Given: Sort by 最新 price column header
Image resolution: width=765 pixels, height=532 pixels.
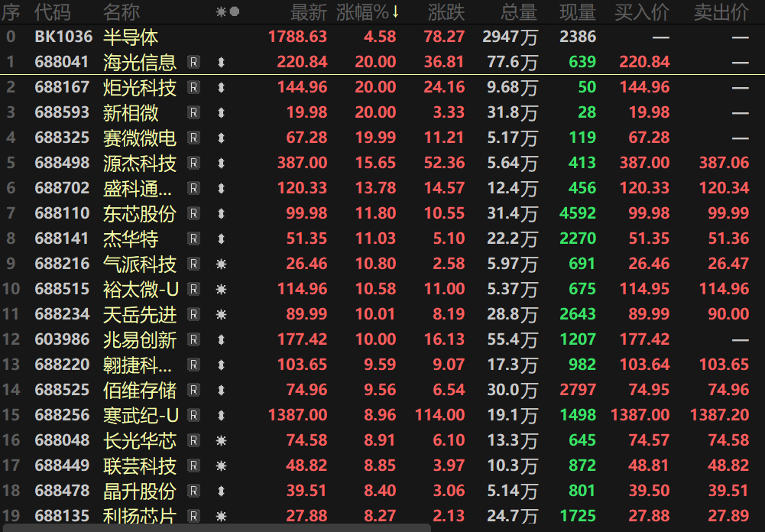Looking at the screenshot, I should tap(308, 12).
